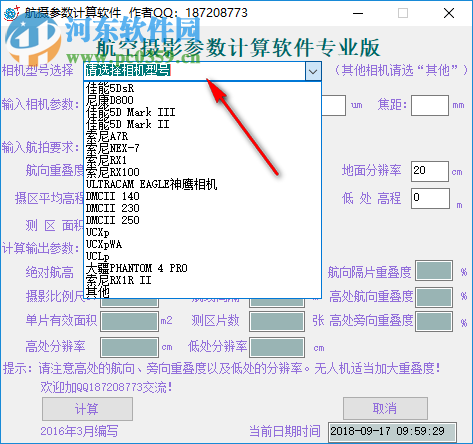Choose UCXp camera entry

[x=202, y=232]
